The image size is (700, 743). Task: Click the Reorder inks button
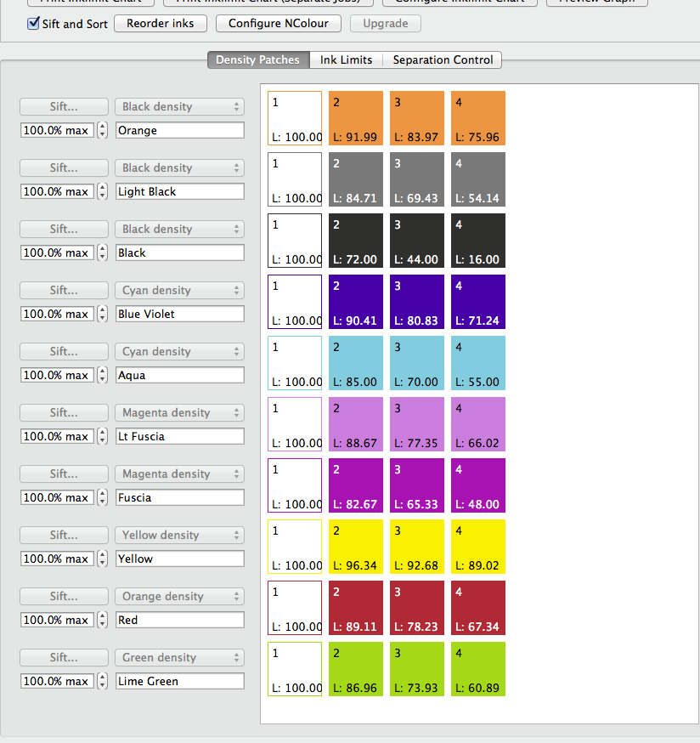160,23
